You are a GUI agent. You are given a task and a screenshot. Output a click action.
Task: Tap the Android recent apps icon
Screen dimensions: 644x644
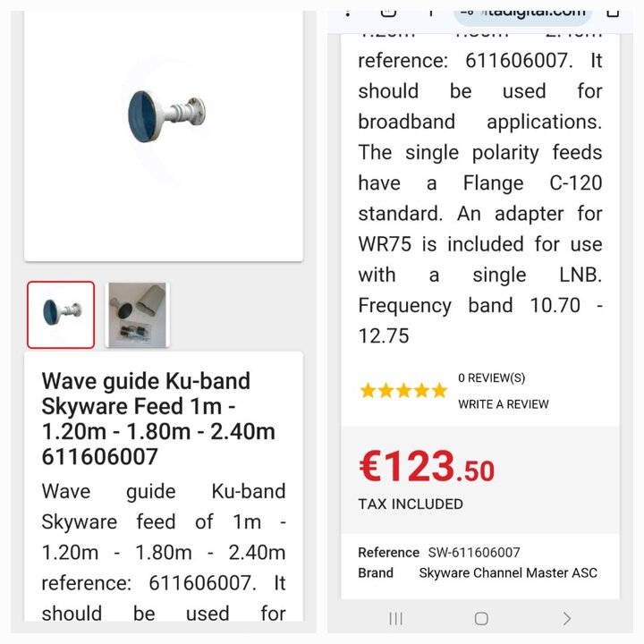[x=395, y=618]
